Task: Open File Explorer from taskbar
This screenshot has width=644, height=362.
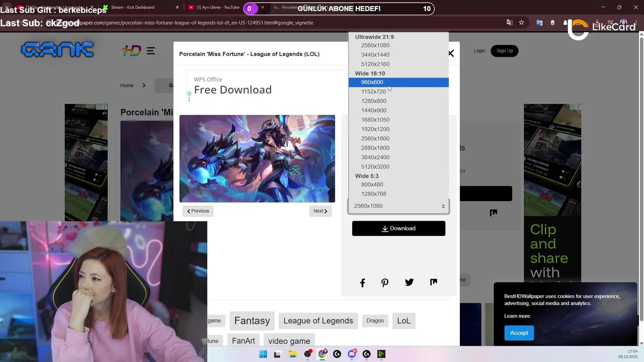Action: coord(292,354)
